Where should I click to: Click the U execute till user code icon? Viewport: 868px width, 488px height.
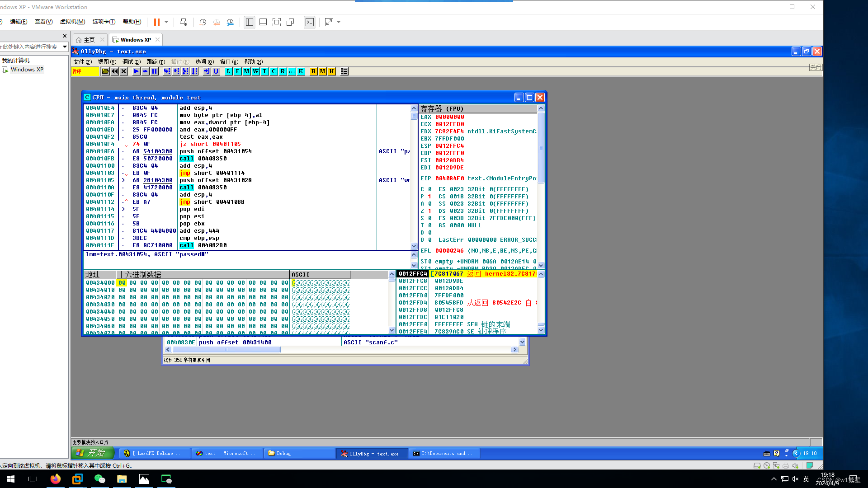[x=216, y=71]
